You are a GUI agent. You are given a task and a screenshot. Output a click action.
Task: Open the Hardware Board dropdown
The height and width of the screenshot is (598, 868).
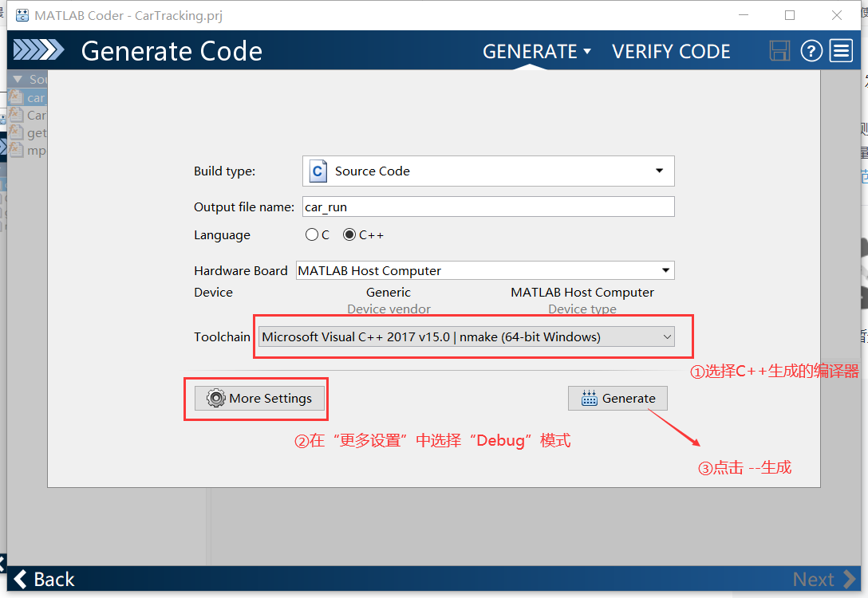665,270
